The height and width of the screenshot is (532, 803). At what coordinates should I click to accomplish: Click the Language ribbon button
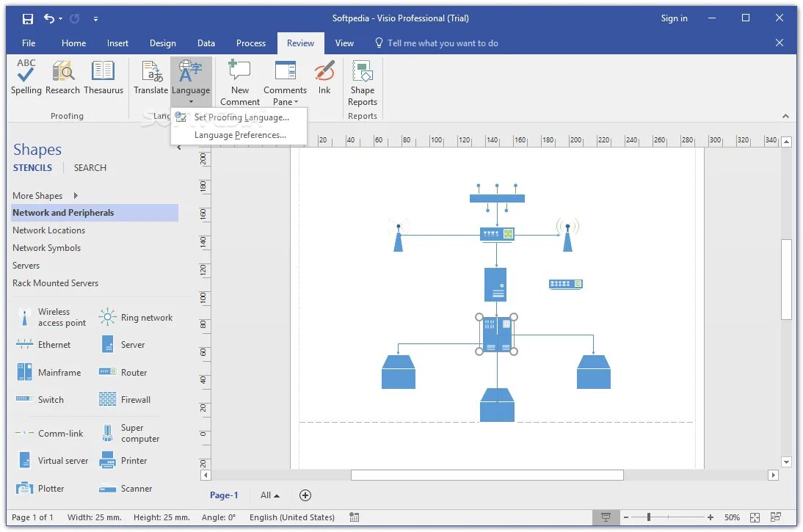tap(191, 81)
